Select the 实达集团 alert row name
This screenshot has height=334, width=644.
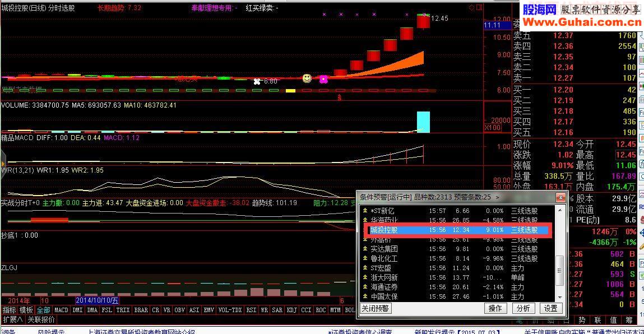384,249
